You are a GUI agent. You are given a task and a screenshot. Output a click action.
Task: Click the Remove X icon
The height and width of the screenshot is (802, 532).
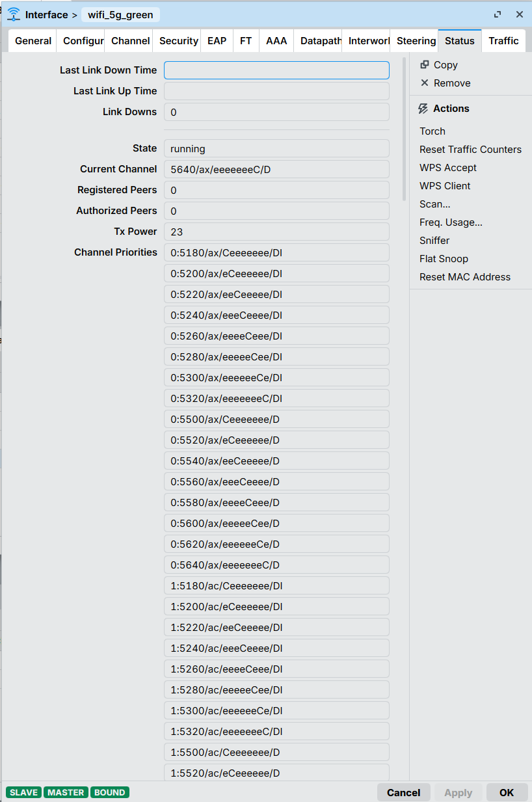[425, 83]
